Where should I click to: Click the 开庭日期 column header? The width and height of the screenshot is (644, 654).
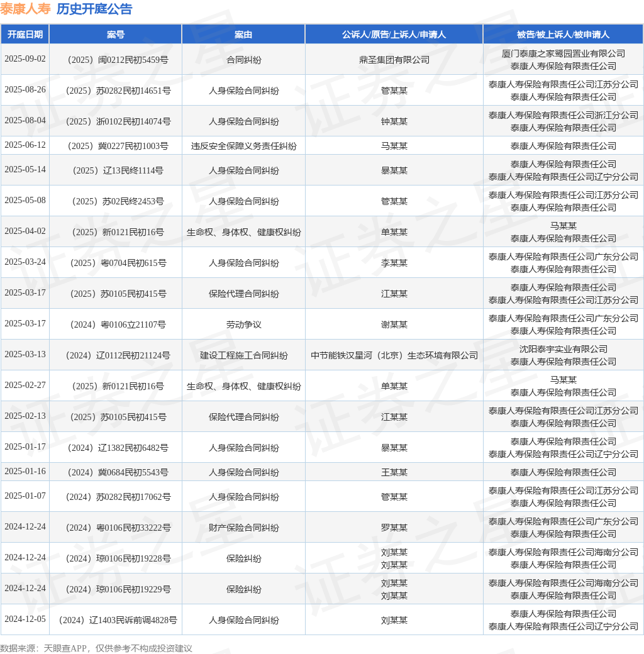click(x=25, y=35)
